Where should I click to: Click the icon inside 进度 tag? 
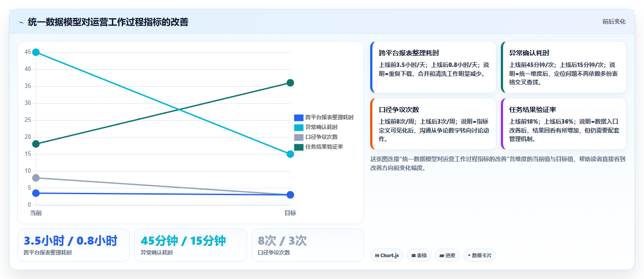[442, 255]
